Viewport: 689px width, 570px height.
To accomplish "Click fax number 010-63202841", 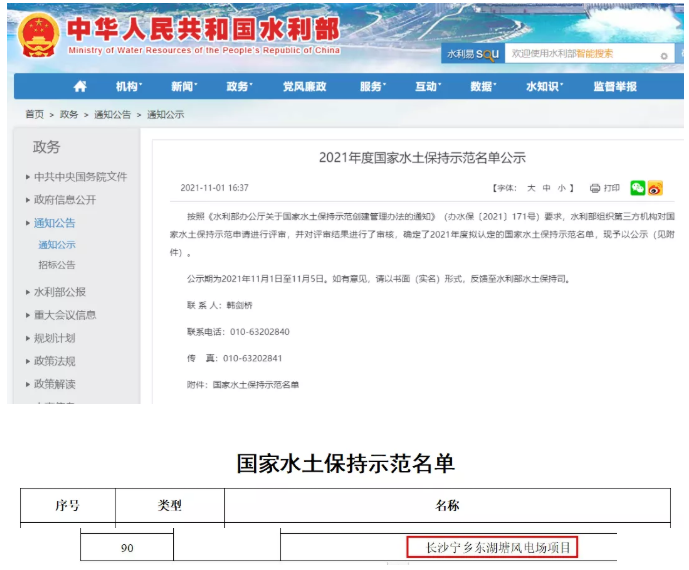I will 252,358.
